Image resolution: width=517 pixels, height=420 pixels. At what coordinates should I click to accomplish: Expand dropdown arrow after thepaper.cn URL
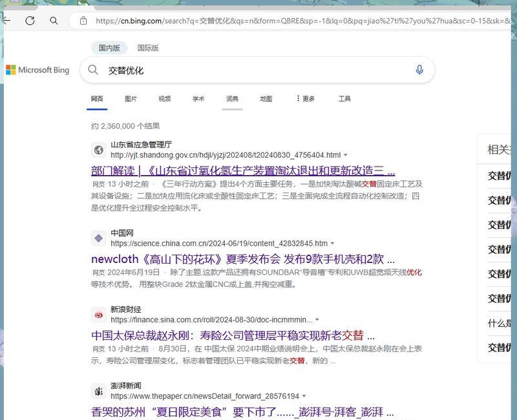pos(304,396)
